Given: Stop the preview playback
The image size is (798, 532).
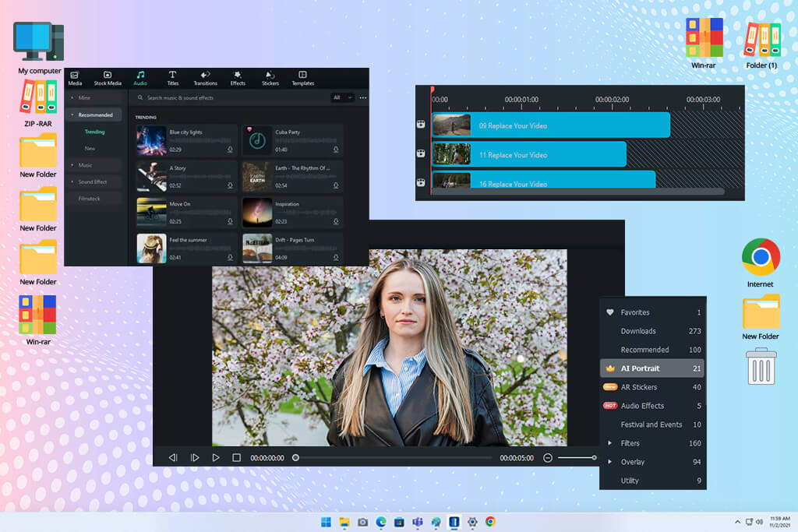Looking at the screenshot, I should coord(237,458).
